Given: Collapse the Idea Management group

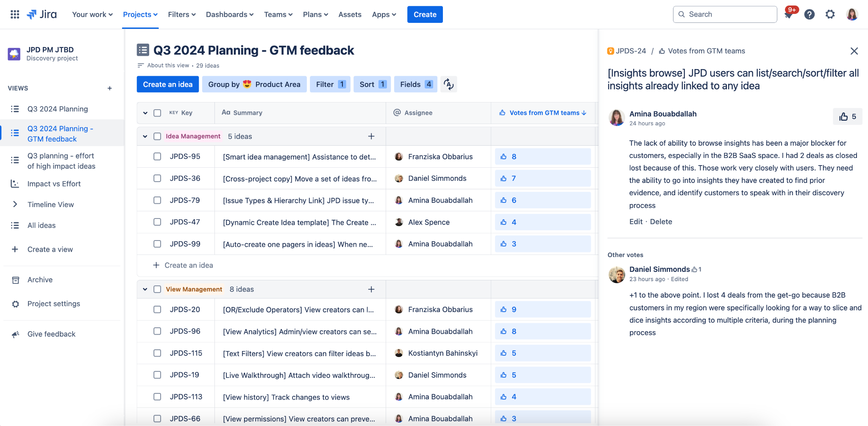Looking at the screenshot, I should [145, 136].
